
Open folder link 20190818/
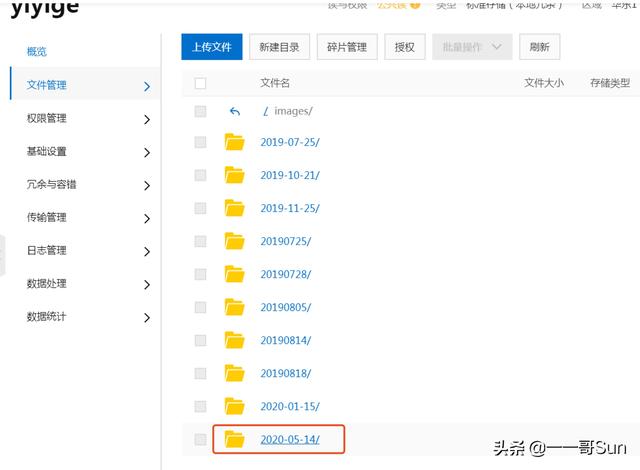click(286, 374)
